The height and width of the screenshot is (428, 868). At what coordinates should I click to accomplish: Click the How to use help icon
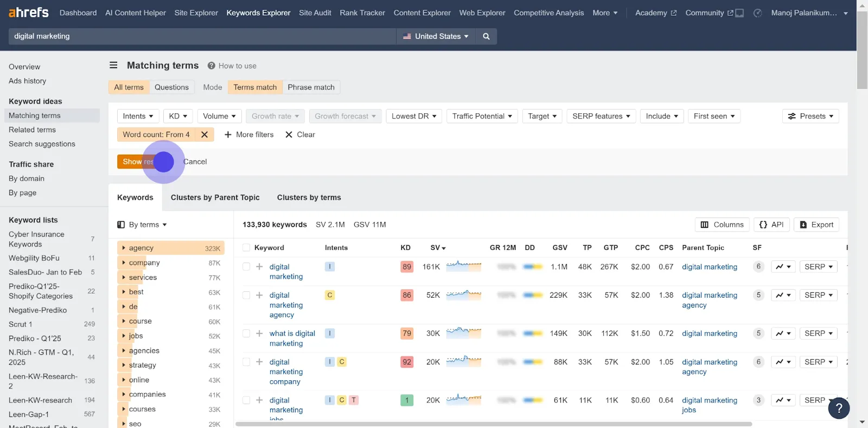(212, 66)
